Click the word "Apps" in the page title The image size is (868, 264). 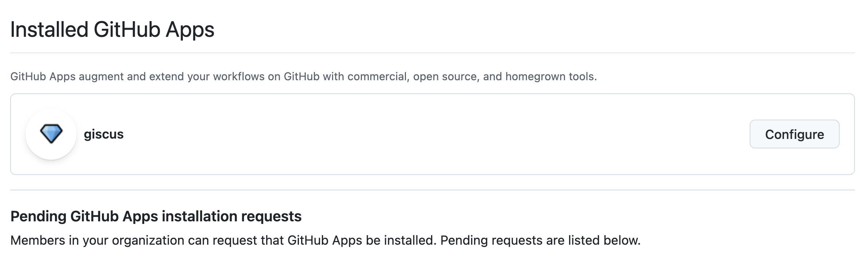coord(190,30)
